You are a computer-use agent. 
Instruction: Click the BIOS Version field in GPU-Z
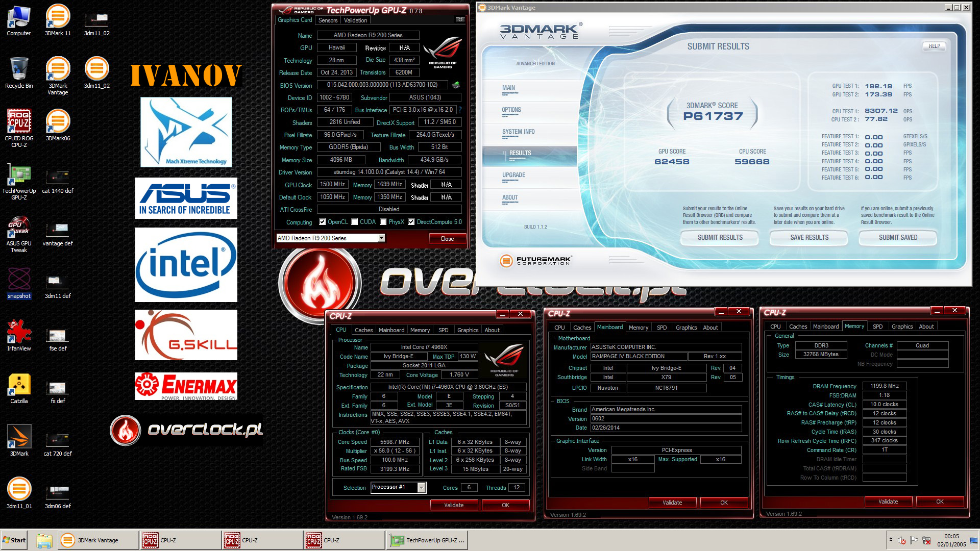pos(382,85)
